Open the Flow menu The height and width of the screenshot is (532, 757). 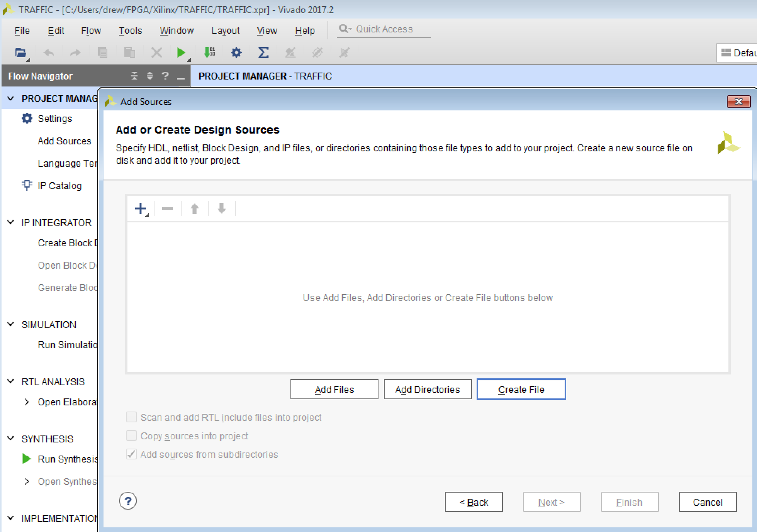pyautogui.click(x=91, y=30)
